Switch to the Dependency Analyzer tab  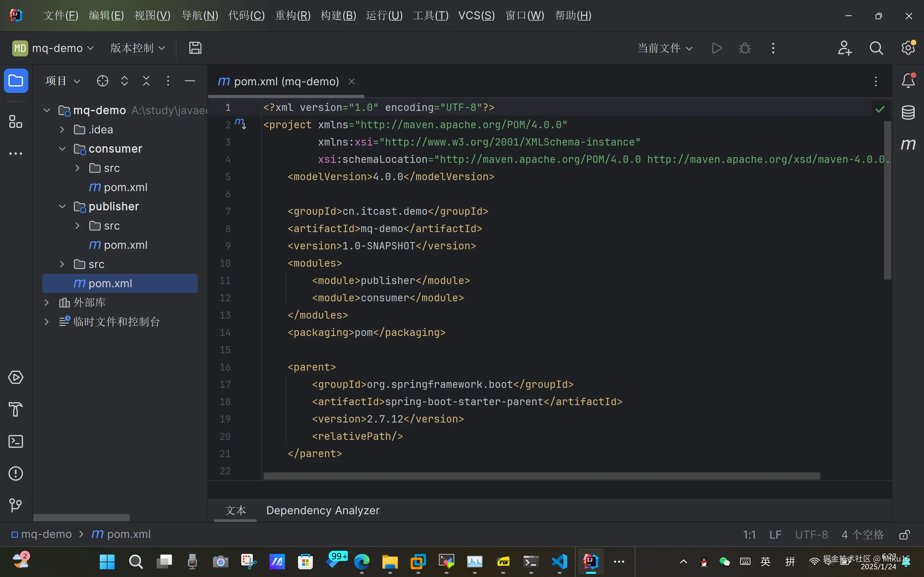[323, 510]
